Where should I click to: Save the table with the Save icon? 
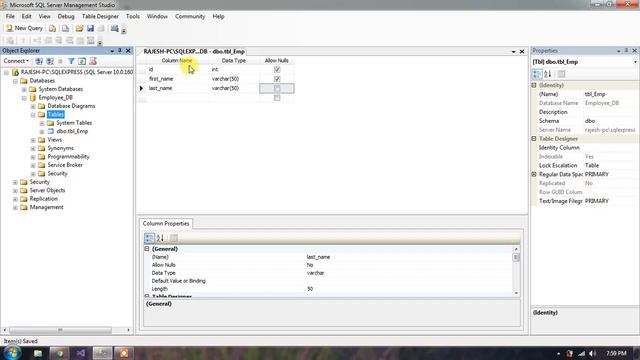tap(90, 29)
